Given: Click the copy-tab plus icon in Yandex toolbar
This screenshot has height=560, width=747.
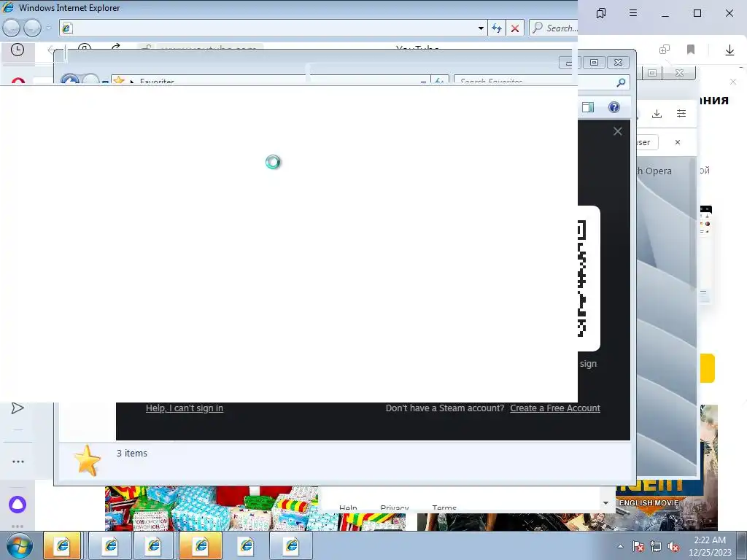Looking at the screenshot, I should pyautogui.click(x=665, y=50).
